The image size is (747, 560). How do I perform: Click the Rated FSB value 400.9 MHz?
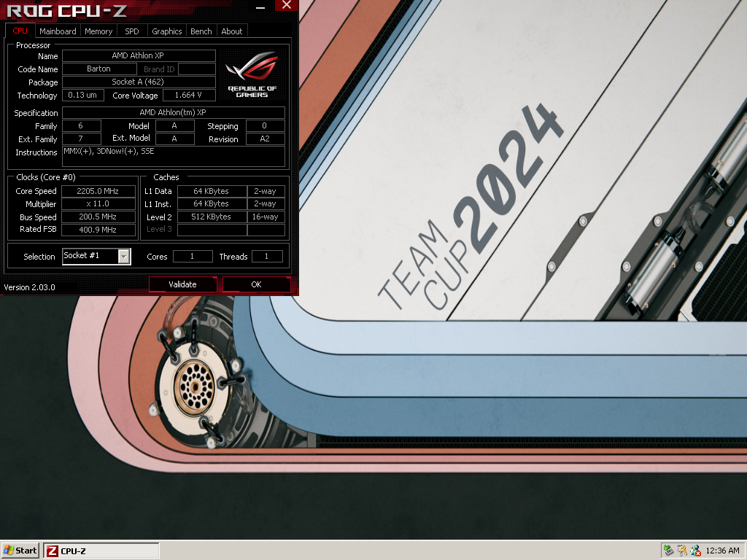[98, 230]
